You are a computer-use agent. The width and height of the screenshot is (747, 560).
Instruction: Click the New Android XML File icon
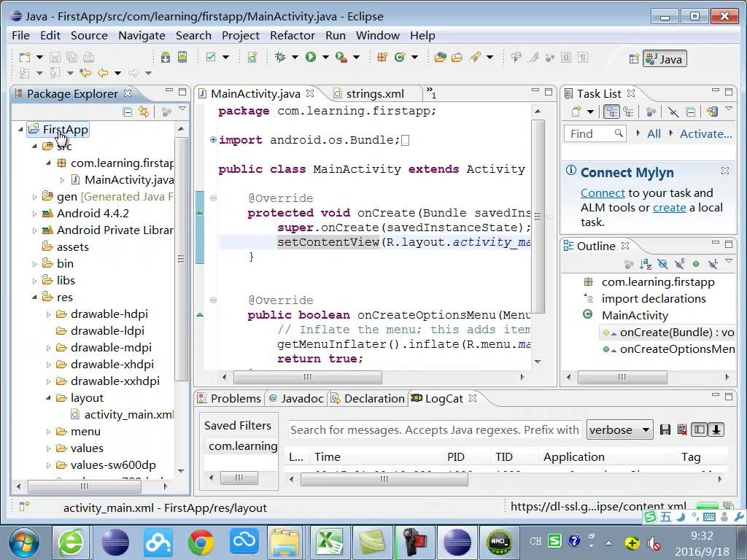[x=252, y=58]
